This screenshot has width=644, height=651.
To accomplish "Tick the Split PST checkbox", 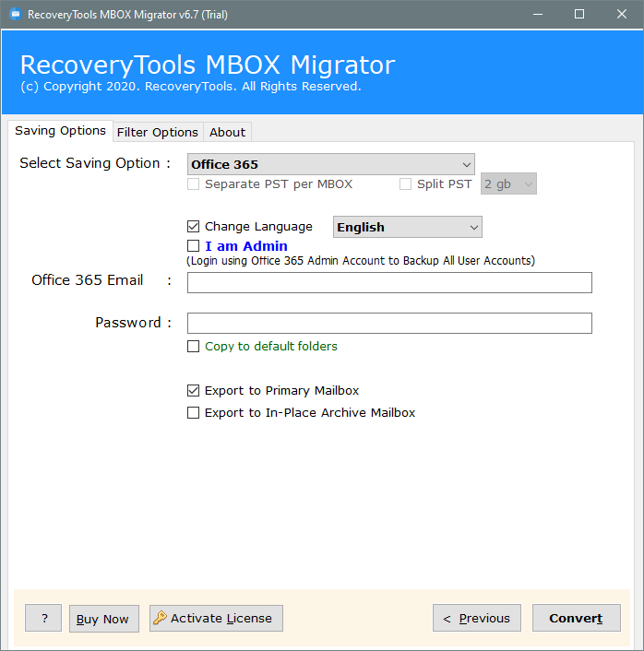I will [x=405, y=183].
